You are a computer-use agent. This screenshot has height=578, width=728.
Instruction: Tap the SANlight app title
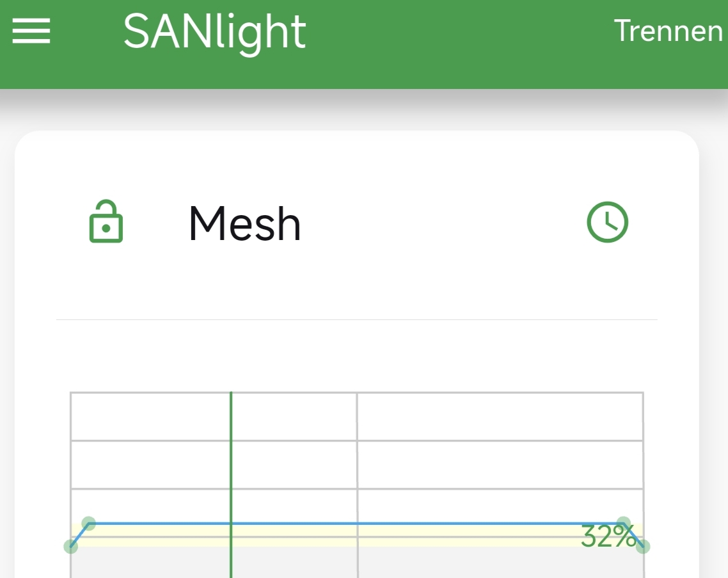(214, 31)
